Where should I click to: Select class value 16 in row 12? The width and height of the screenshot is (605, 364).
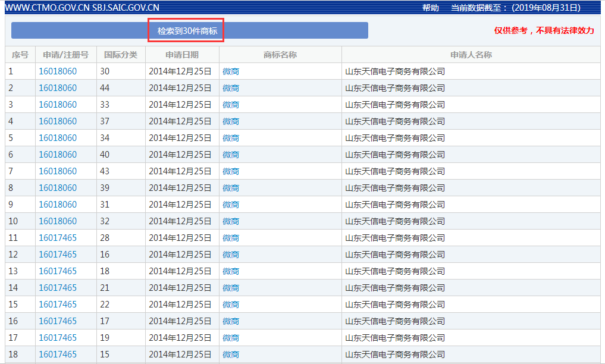coord(105,255)
